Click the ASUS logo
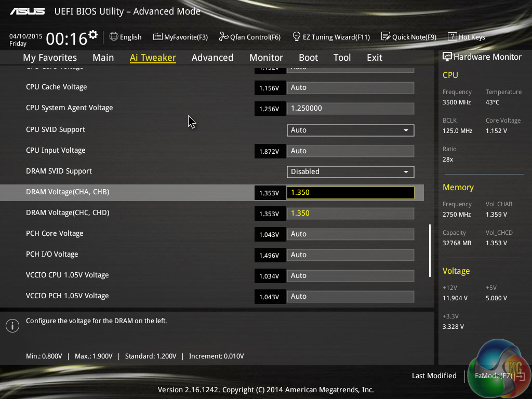This screenshot has width=532, height=399. (27, 11)
